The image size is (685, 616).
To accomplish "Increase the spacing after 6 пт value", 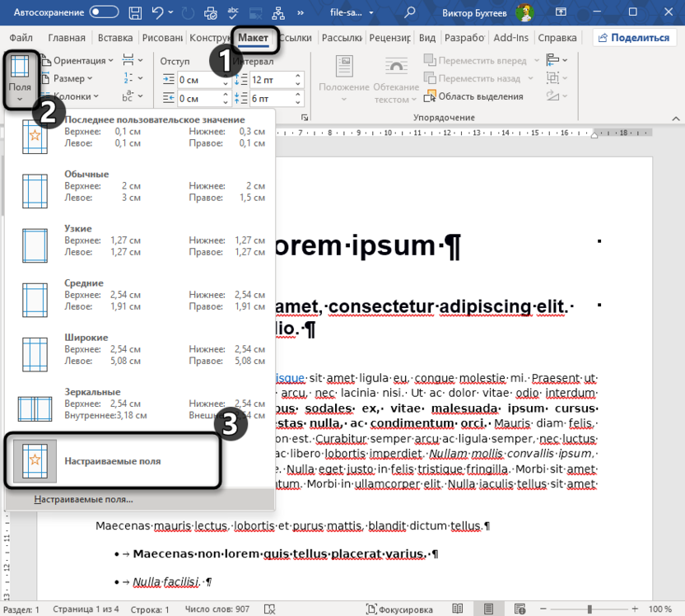I will pos(298,95).
